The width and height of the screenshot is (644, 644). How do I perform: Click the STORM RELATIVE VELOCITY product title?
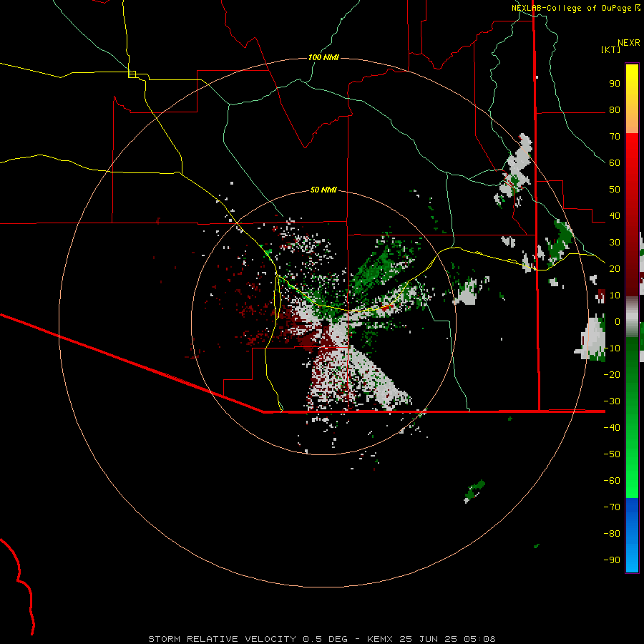point(222,639)
